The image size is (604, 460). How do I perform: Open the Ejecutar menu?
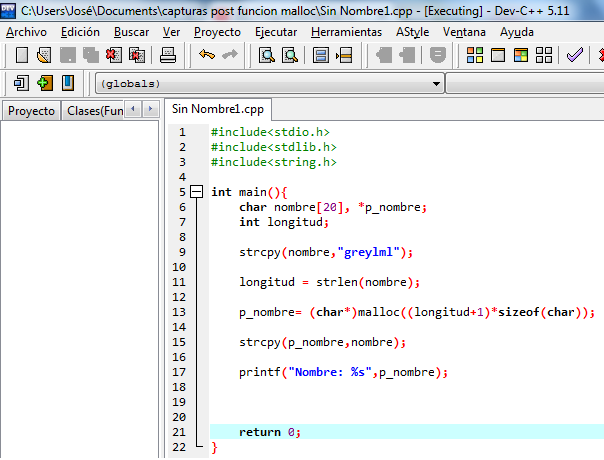[276, 32]
